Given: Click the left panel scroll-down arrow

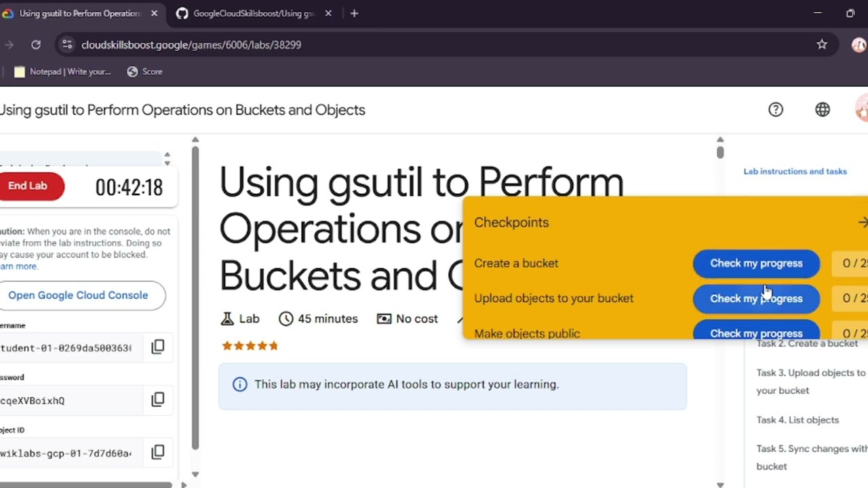Looking at the screenshot, I should (x=195, y=474).
